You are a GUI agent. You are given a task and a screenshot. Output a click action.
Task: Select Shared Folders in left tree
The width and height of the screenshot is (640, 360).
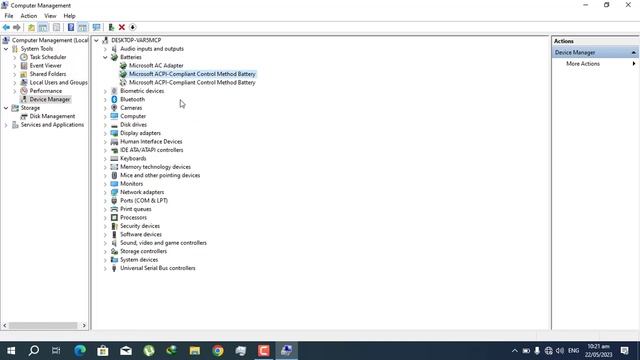48,74
